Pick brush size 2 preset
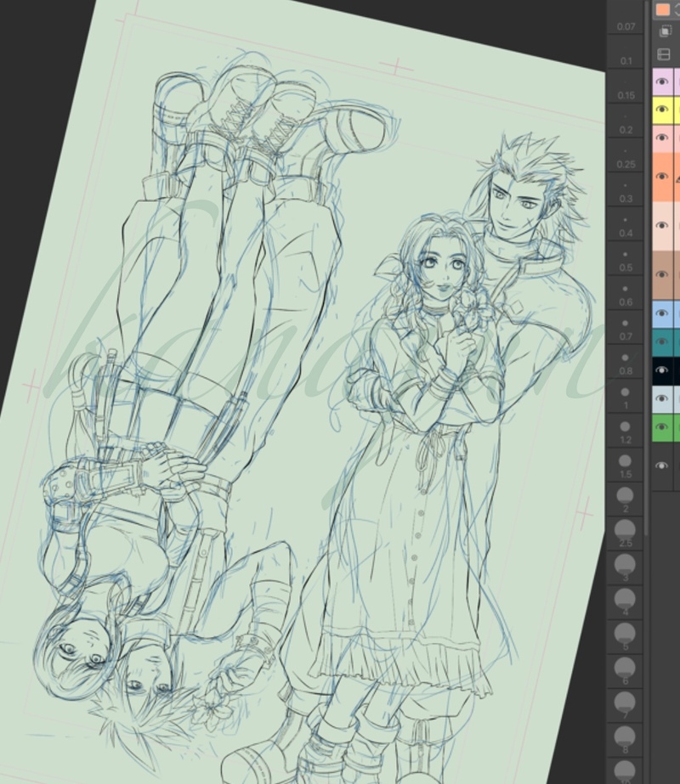This screenshot has height=784, width=680. click(x=626, y=500)
